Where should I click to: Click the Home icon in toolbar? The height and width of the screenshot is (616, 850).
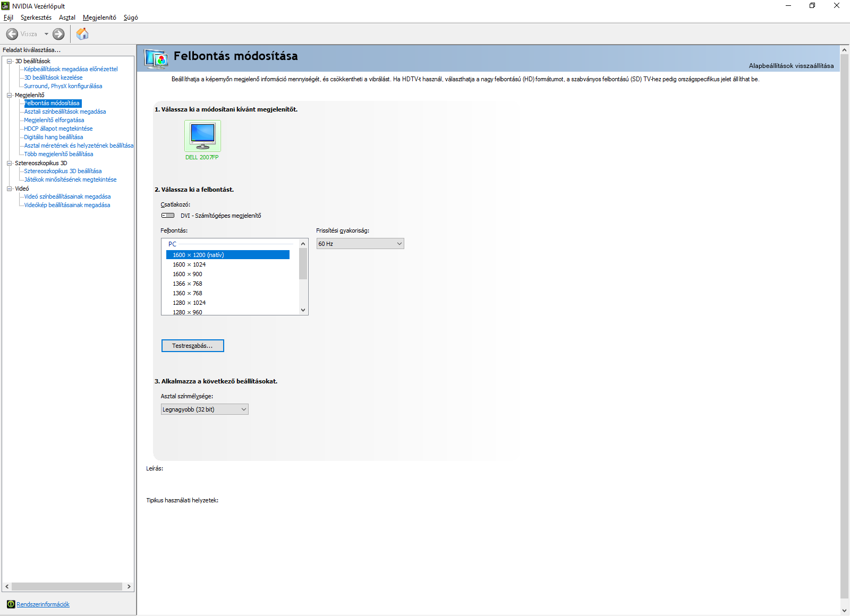coord(82,34)
